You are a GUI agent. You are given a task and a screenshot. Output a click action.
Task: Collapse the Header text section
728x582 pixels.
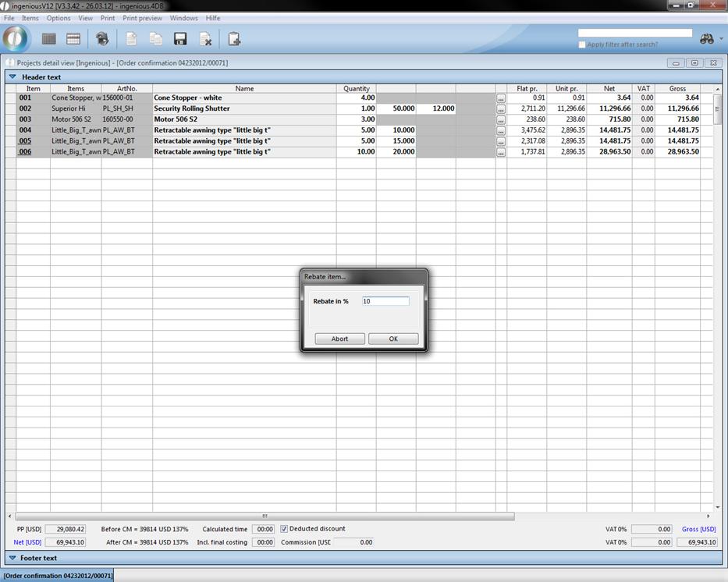click(x=12, y=77)
